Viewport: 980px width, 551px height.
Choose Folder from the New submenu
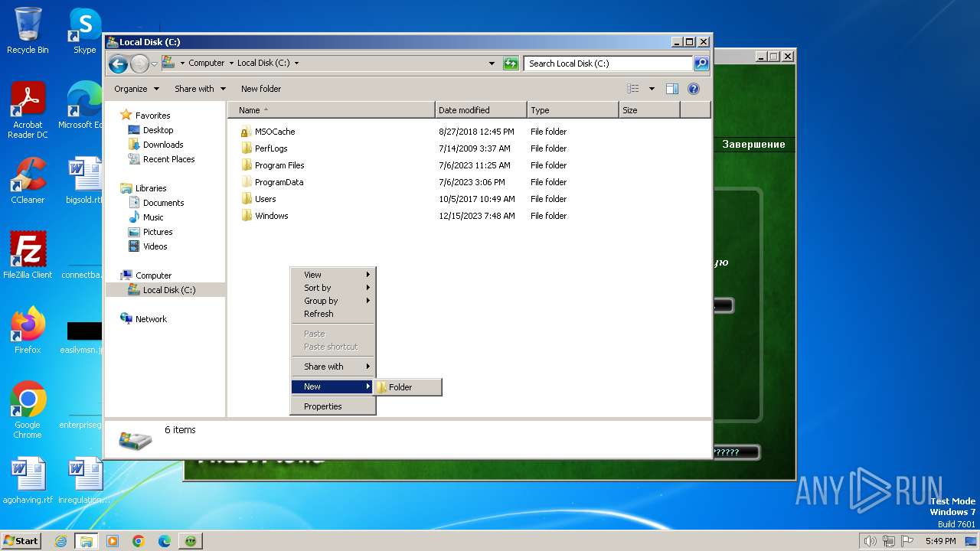pyautogui.click(x=407, y=387)
